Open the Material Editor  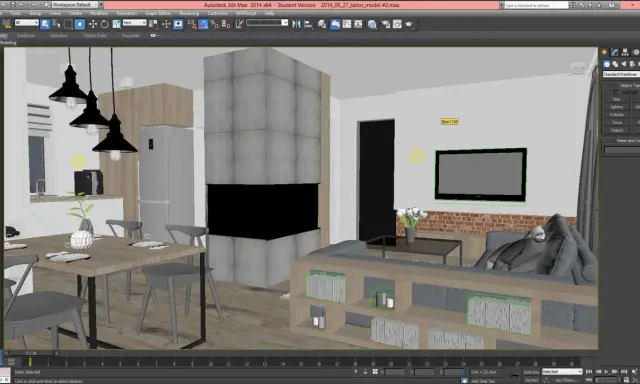coord(372,24)
